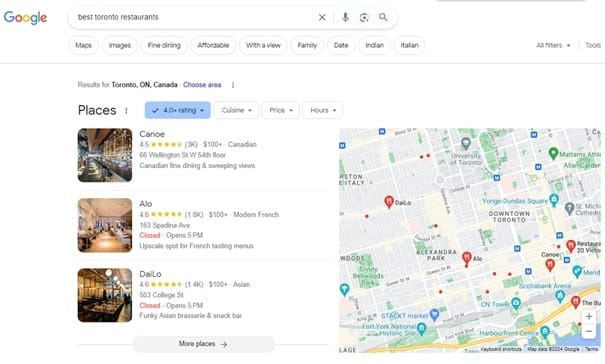Open Google Lens image search
Image resolution: width=605 pixels, height=364 pixels.
[x=364, y=17]
